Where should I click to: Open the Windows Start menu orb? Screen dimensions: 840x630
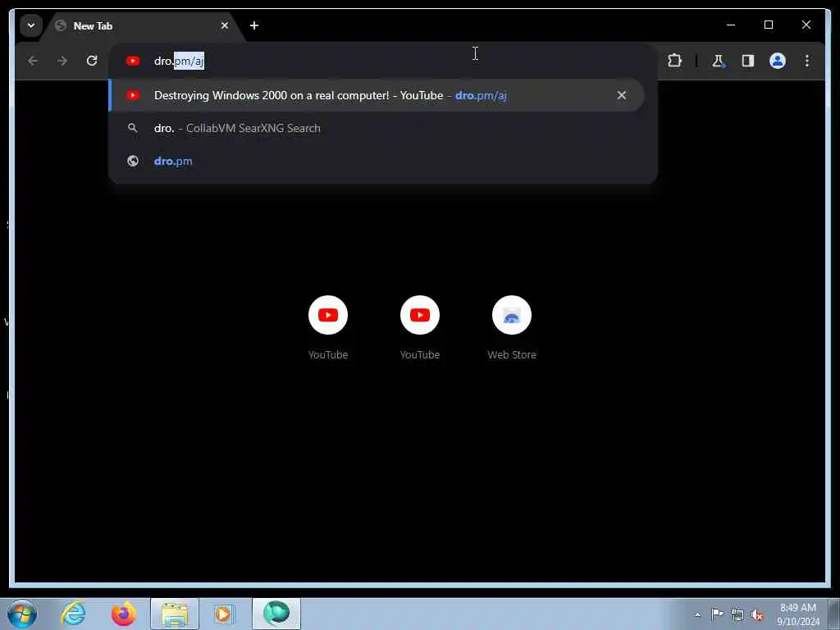coord(22,614)
